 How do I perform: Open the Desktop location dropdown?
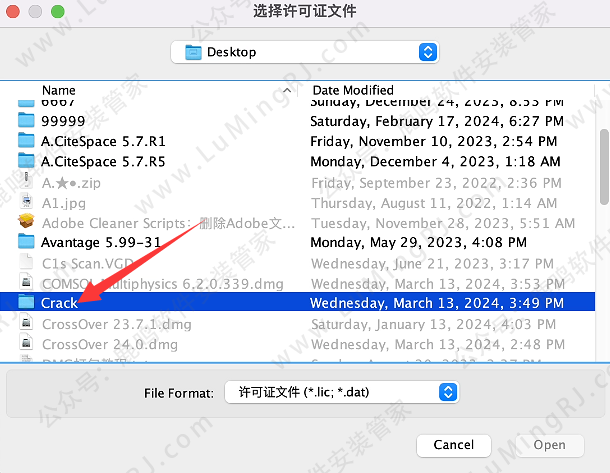[x=304, y=52]
